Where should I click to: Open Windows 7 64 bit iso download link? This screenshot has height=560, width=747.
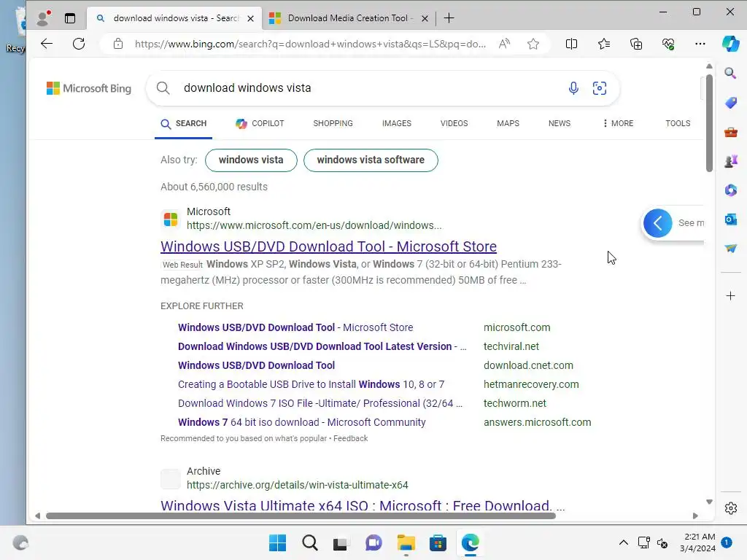coord(301,422)
